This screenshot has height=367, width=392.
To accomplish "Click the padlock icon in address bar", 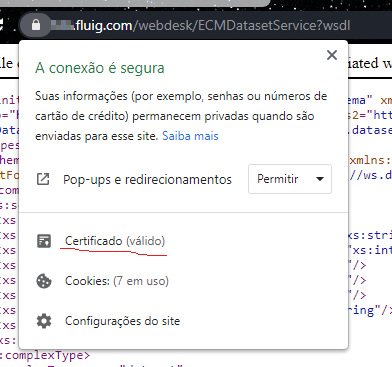I will [36, 25].
